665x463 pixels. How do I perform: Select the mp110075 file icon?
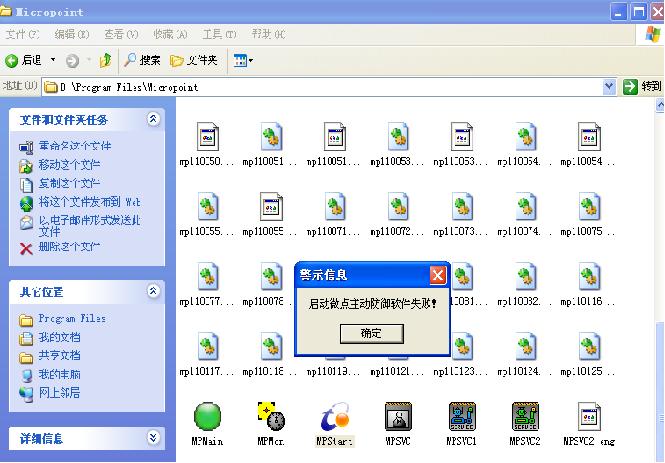pyautogui.click(x=589, y=206)
